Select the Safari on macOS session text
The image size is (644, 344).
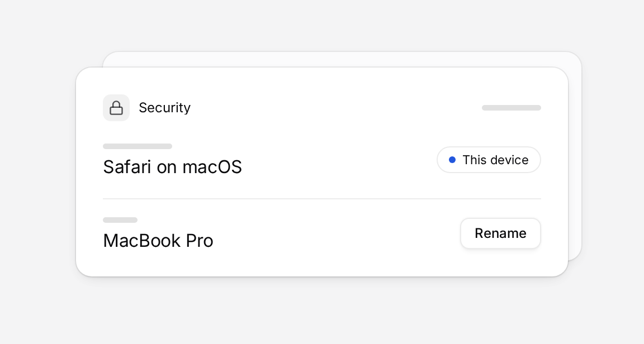[x=173, y=166]
